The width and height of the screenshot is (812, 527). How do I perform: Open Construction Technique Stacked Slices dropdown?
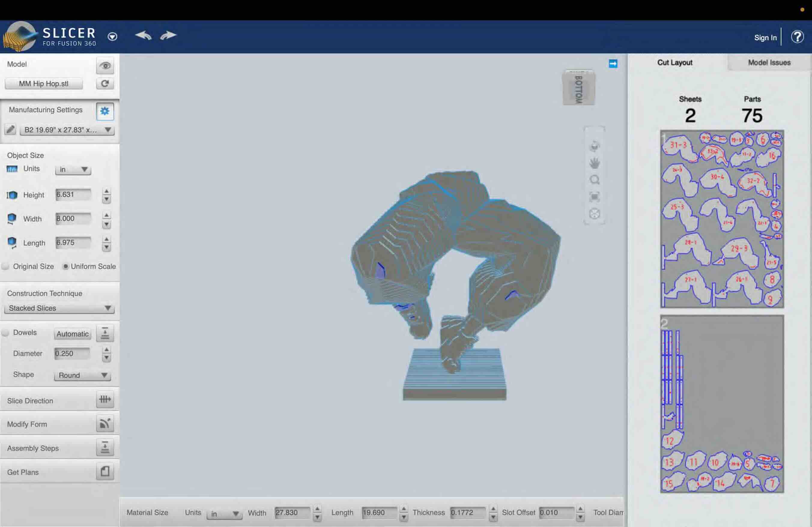(59, 308)
